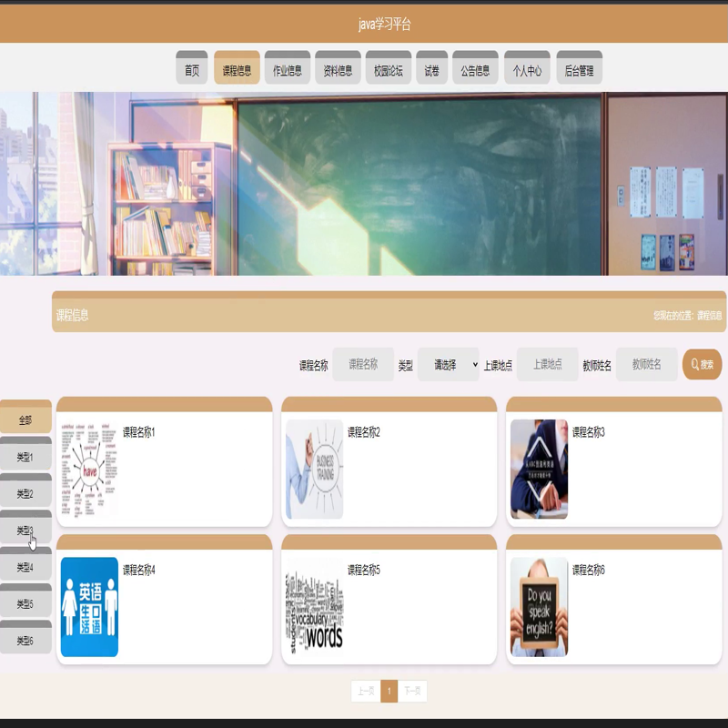Filter courses by 类型3
Viewport: 728px width, 728px height.
(x=25, y=527)
